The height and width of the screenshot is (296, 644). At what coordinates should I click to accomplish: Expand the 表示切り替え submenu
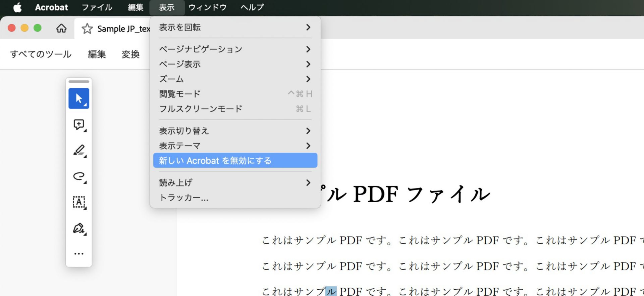[x=235, y=131]
